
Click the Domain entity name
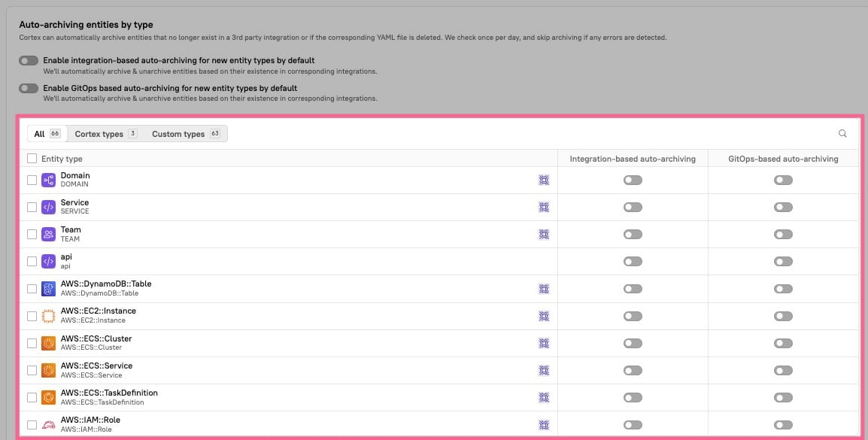pyautogui.click(x=75, y=175)
